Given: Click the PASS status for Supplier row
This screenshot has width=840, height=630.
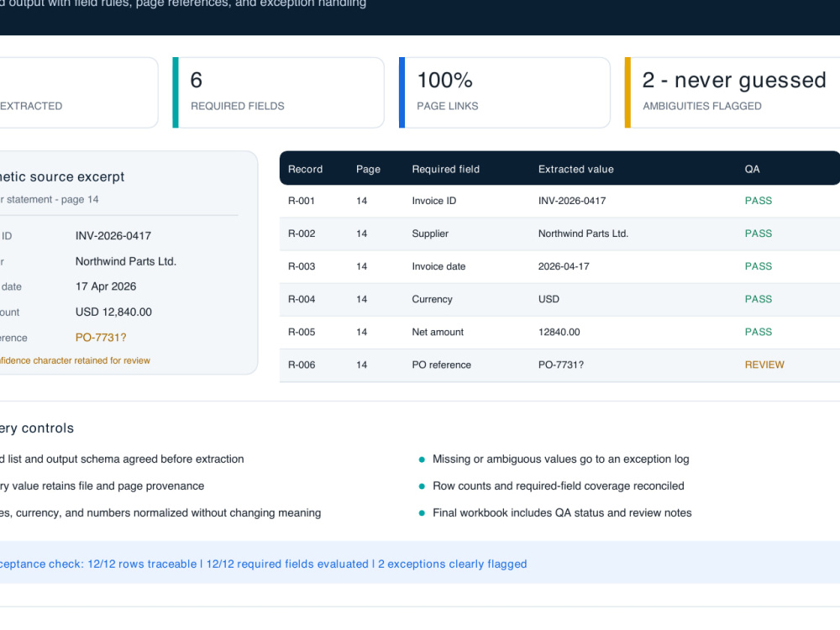Looking at the screenshot, I should 758,234.
